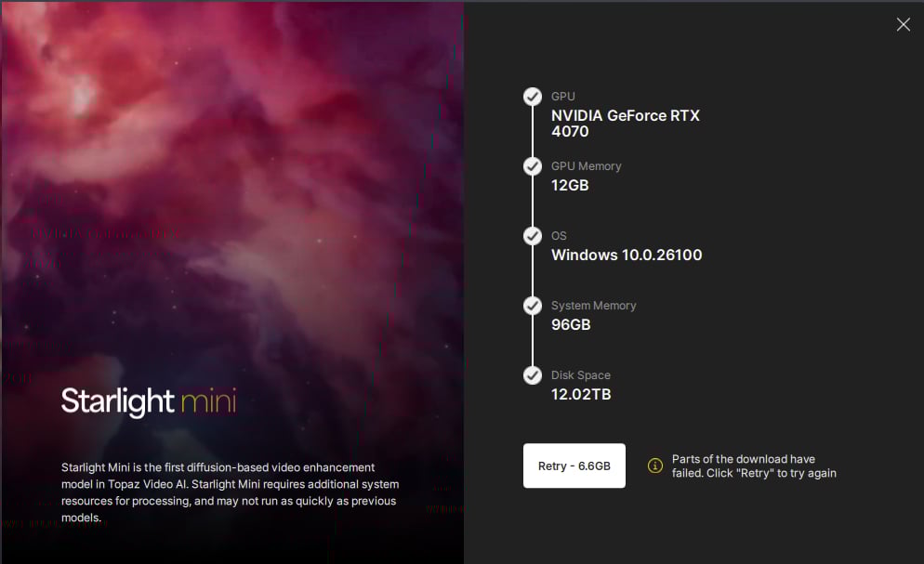Click the Disk Space checkmark icon
924x564 pixels.
533,375
